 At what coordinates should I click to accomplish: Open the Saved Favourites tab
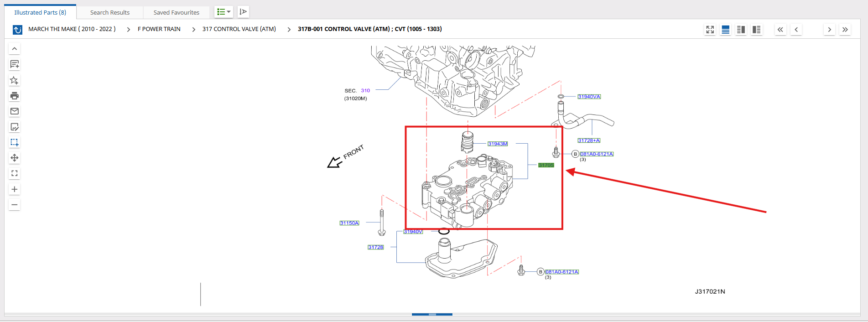[x=177, y=12]
